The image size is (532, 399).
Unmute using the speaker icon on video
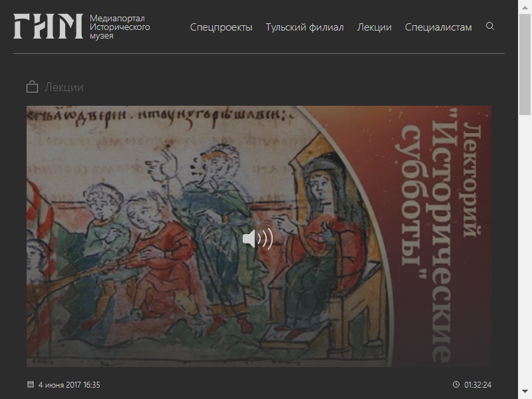click(257, 239)
